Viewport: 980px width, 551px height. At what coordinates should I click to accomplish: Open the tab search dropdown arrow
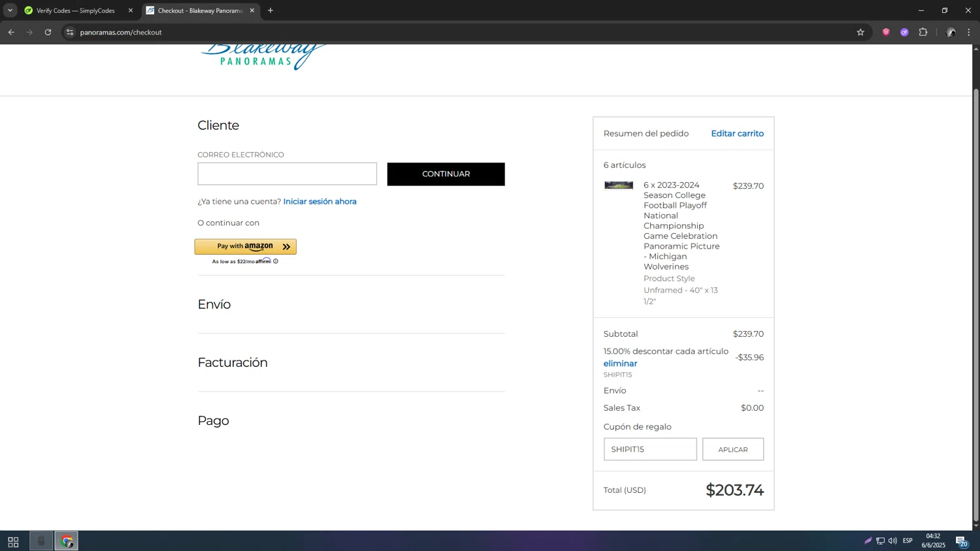click(x=10, y=10)
